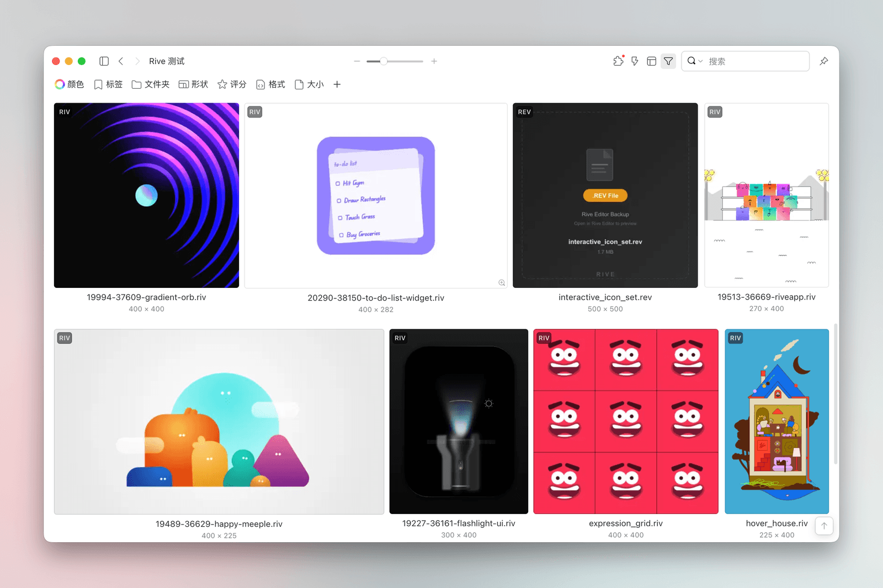Go back with the left chevron
Screen dimensions: 883x588
tap(121, 61)
